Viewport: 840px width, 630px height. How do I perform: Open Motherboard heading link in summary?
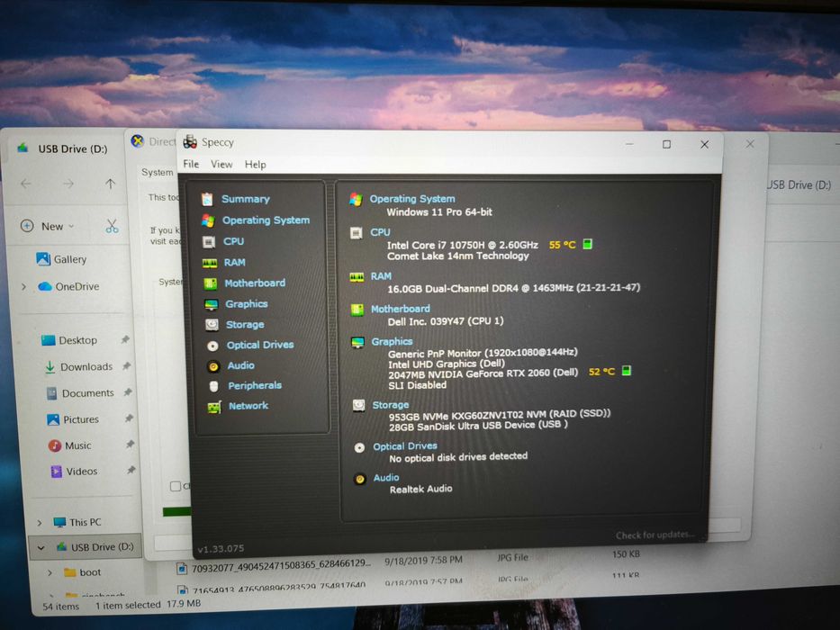tap(400, 309)
